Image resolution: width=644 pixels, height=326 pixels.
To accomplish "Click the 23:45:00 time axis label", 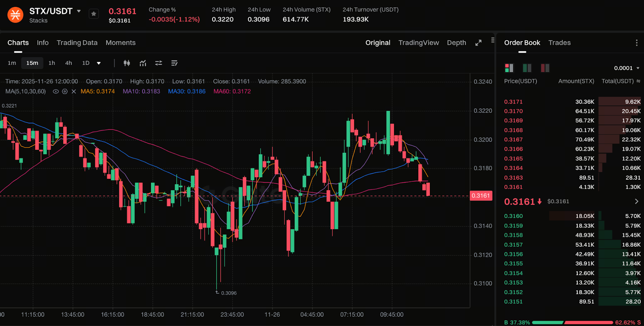I will 232,315.
